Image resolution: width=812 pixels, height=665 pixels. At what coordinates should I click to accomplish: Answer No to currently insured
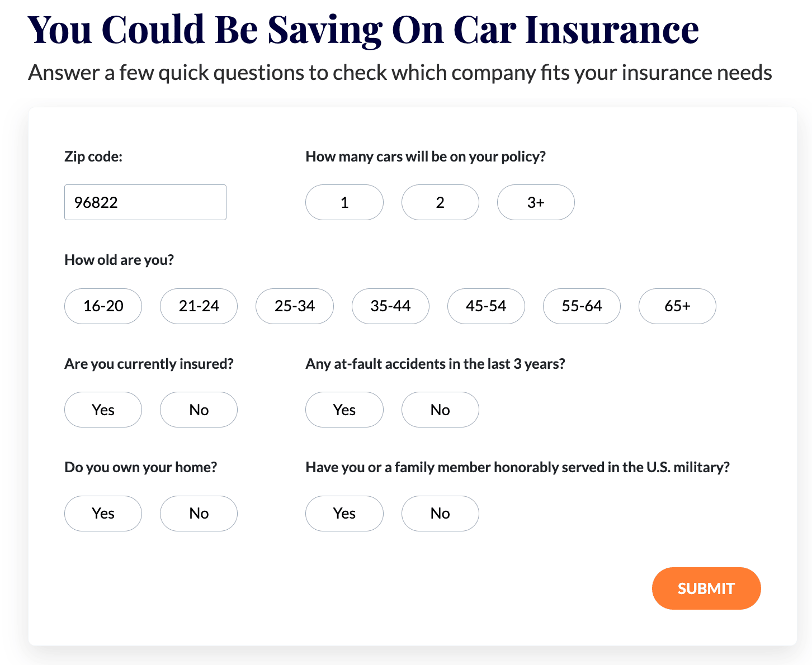click(199, 410)
